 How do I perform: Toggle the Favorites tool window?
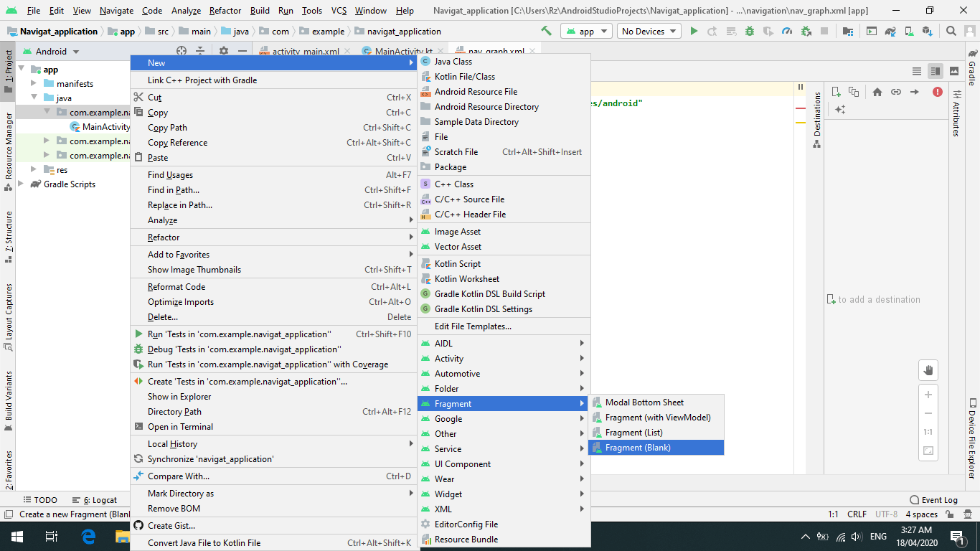pyautogui.click(x=8, y=470)
